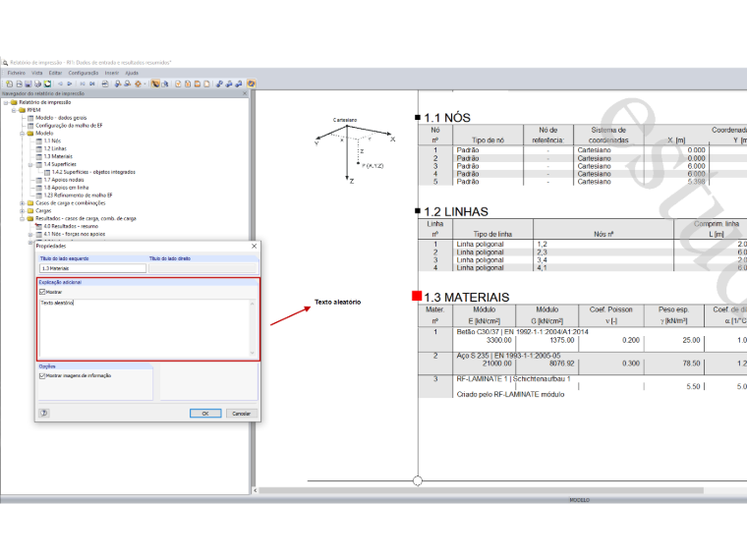Open the Inserir menu
The image size is (747, 560).
click(x=112, y=73)
